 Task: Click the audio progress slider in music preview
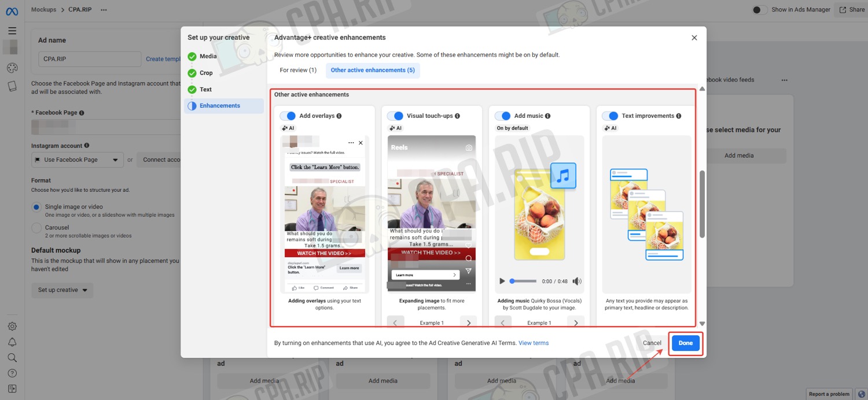point(523,282)
